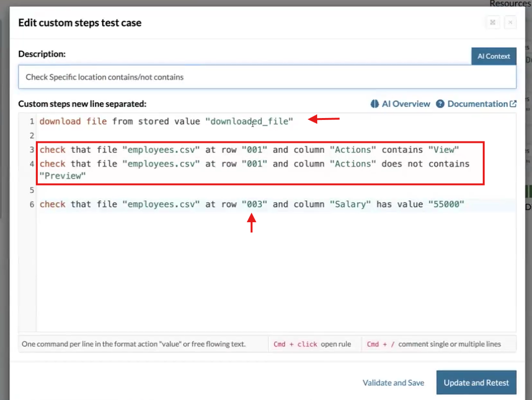
Task: Click the "003" row value on line 6
Action: pos(255,205)
